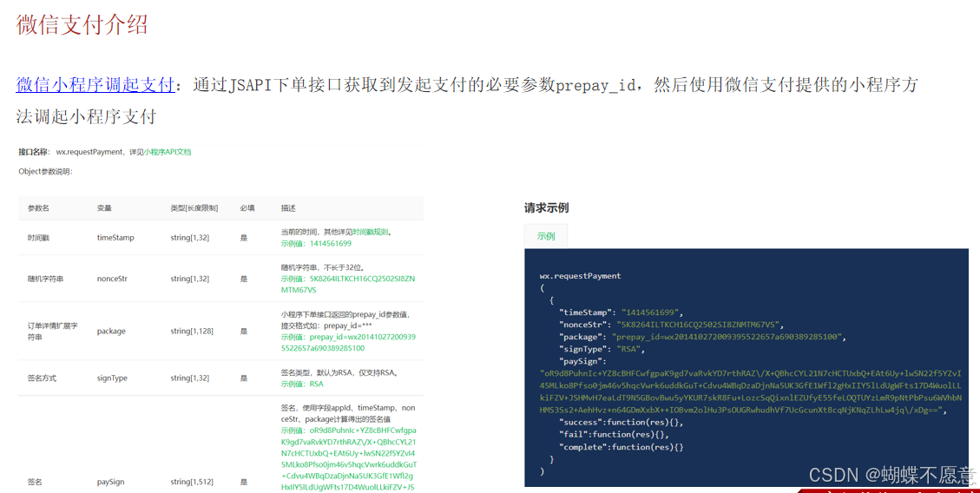Image resolution: width=980 pixels, height=493 pixels.
Task: Click the "signType": "RSA" code line
Action: [601, 349]
